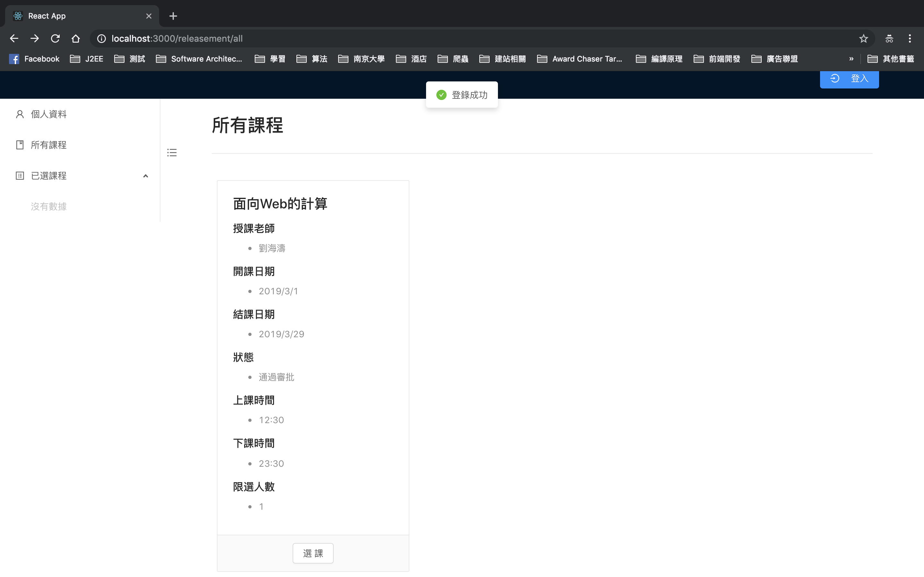Bookmark this page with star icon
924x577 pixels.
point(863,38)
